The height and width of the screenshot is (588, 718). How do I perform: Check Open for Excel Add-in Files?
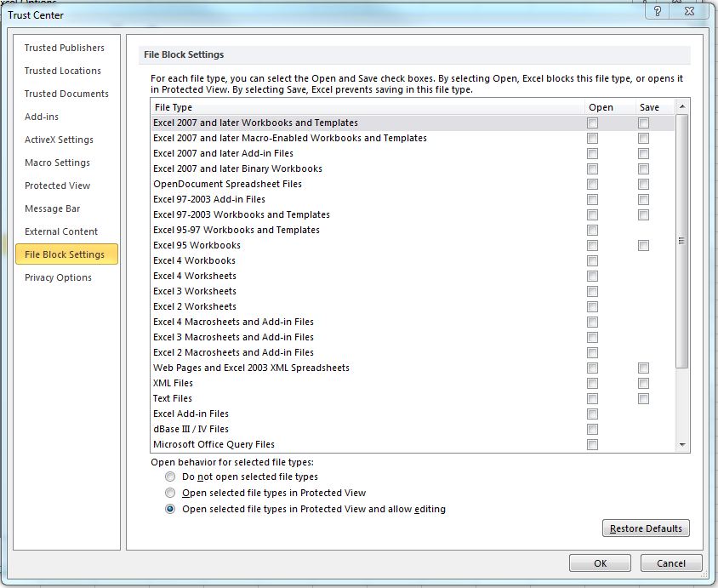pyautogui.click(x=593, y=414)
